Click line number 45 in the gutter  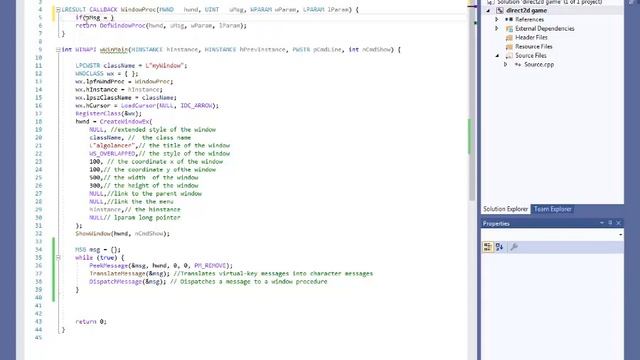pyautogui.click(x=38, y=338)
